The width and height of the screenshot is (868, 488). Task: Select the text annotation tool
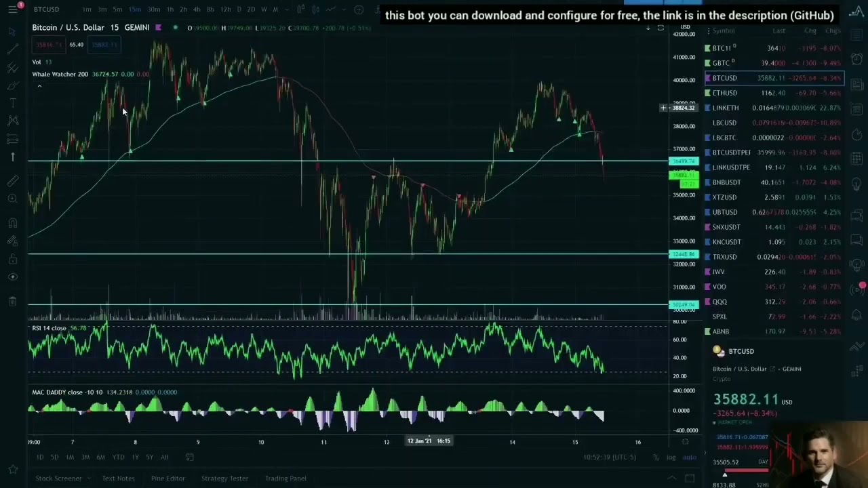click(x=12, y=103)
